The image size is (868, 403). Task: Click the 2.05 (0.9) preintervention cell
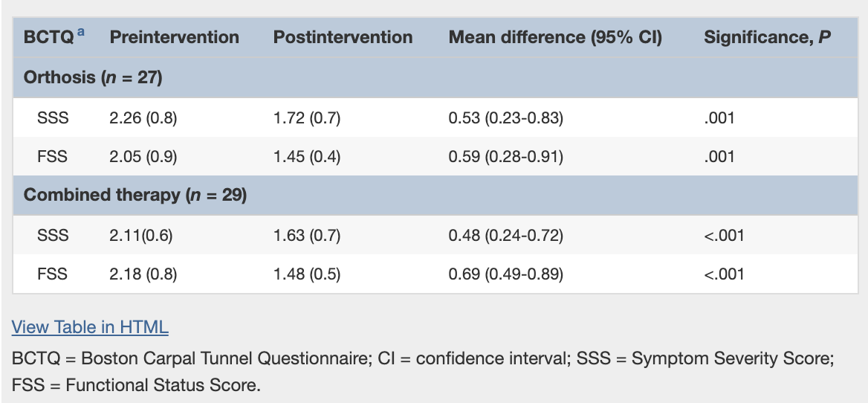pos(143,156)
